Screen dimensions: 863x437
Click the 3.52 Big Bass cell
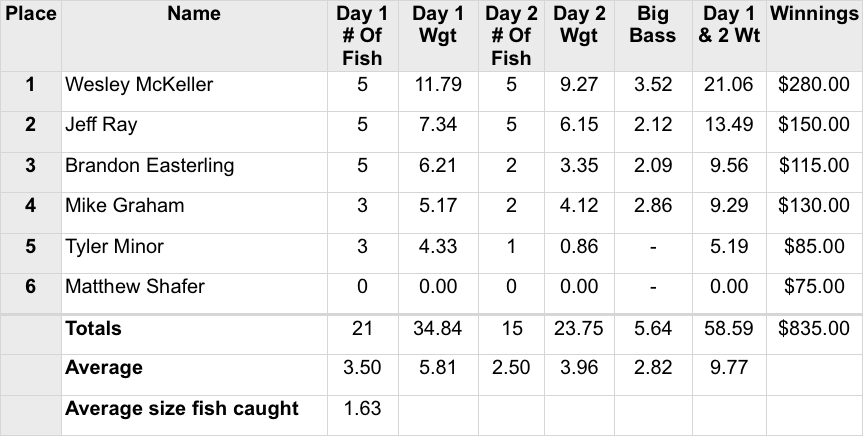(653, 85)
